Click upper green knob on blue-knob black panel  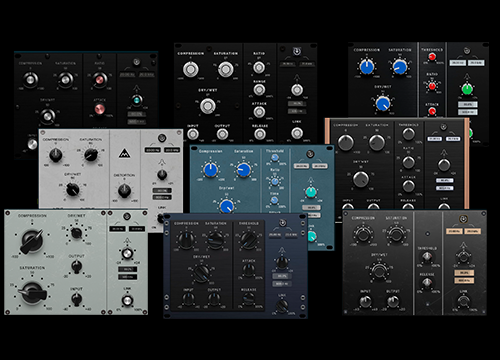click(467, 89)
